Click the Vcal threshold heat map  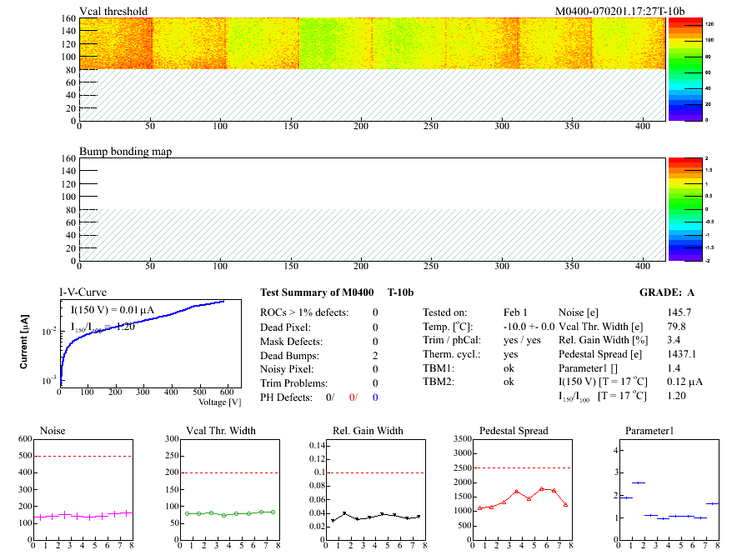coord(372,44)
